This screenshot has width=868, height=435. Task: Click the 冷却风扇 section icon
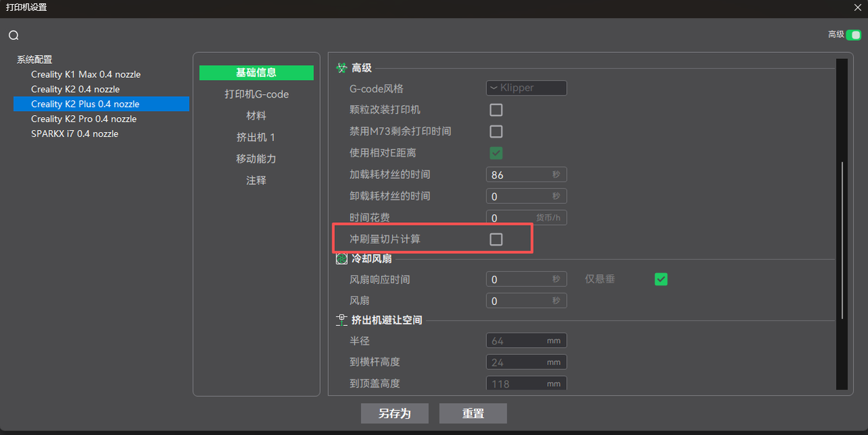pos(342,259)
